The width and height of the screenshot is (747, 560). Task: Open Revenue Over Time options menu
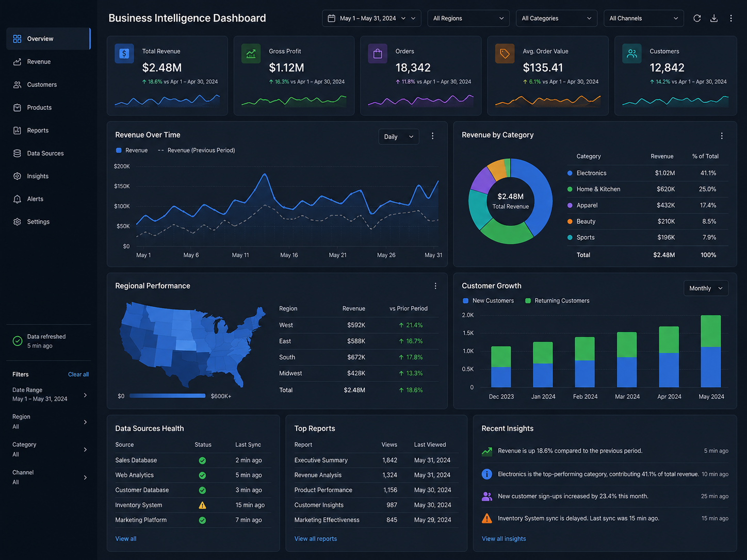click(x=433, y=136)
